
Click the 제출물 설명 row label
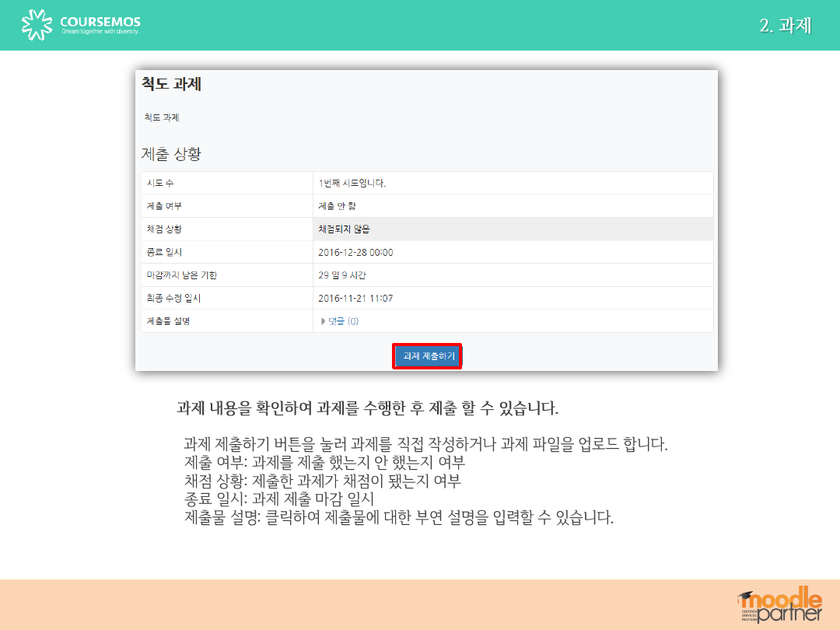point(168,321)
